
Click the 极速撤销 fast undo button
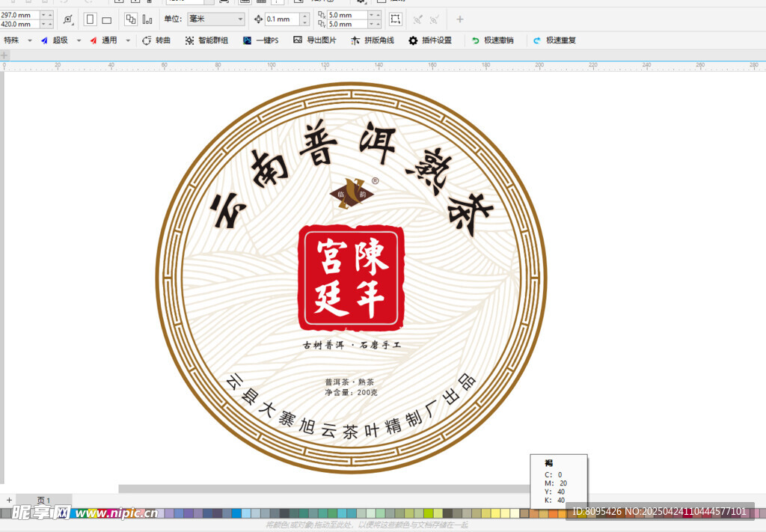(492, 40)
